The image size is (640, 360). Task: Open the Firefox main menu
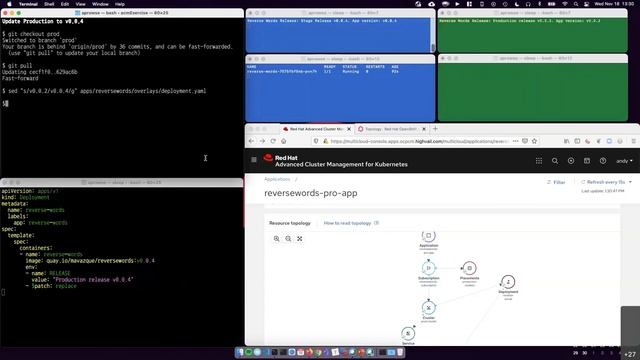pyautogui.click(x=633, y=141)
